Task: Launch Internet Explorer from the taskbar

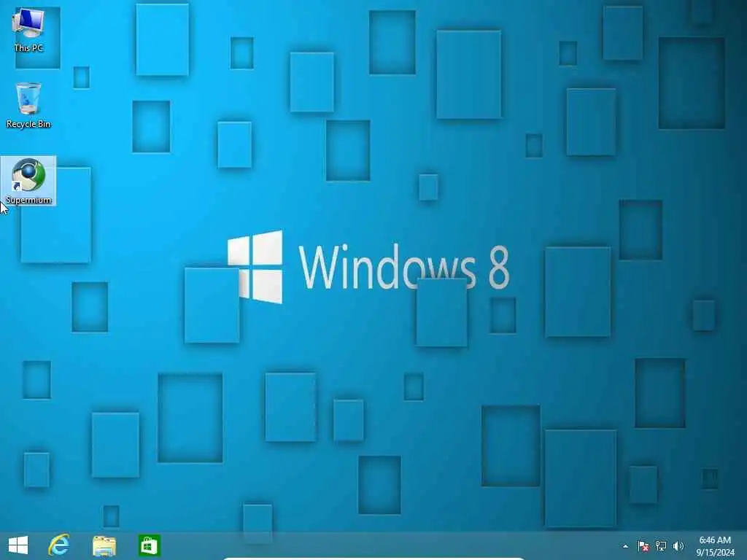Action: (59, 545)
